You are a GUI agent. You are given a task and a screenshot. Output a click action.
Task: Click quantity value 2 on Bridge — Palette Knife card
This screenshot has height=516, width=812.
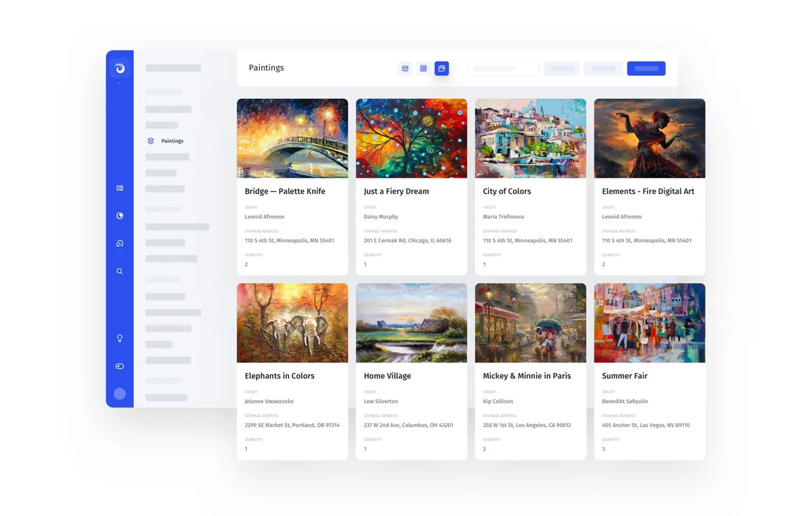[246, 265]
